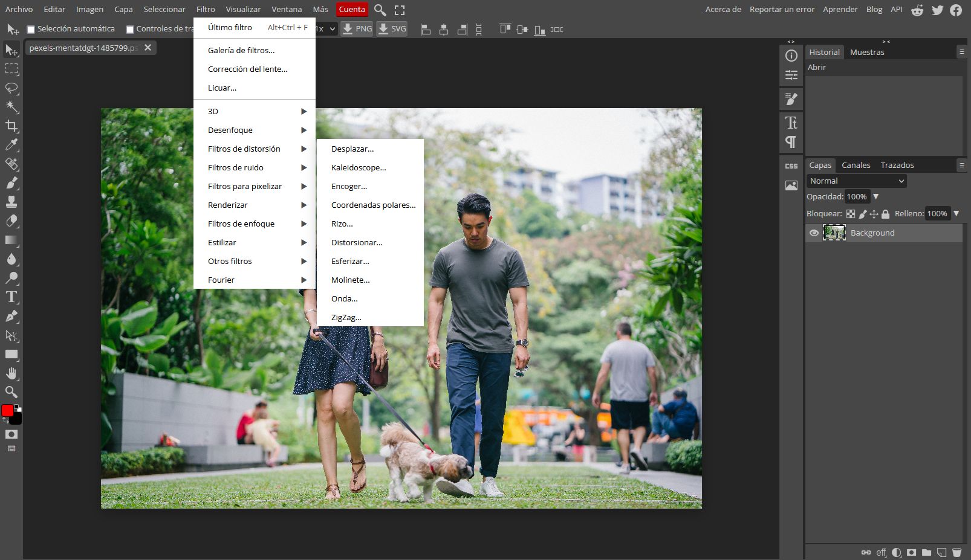Switch to the Canales tab
Screen dimensions: 971x560
(x=856, y=165)
